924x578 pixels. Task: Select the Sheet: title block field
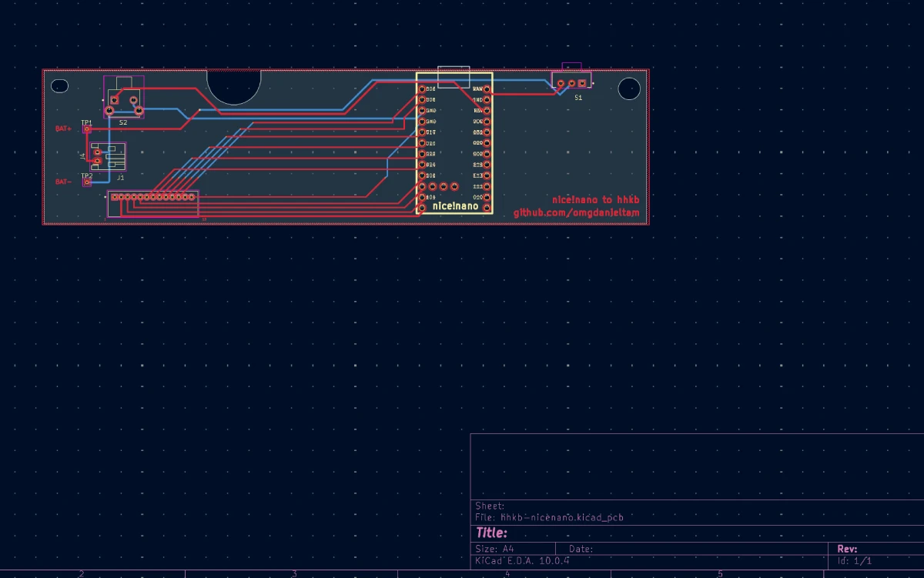point(490,506)
